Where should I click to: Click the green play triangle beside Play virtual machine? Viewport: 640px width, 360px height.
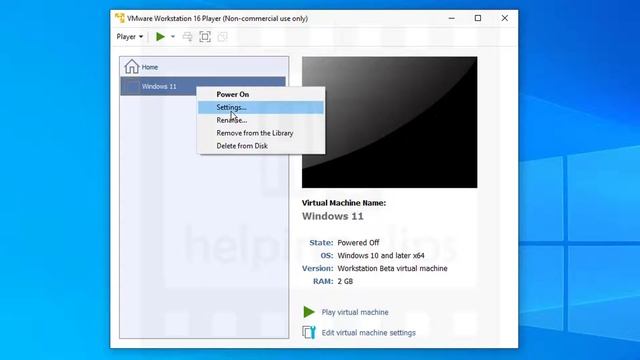[x=309, y=312]
